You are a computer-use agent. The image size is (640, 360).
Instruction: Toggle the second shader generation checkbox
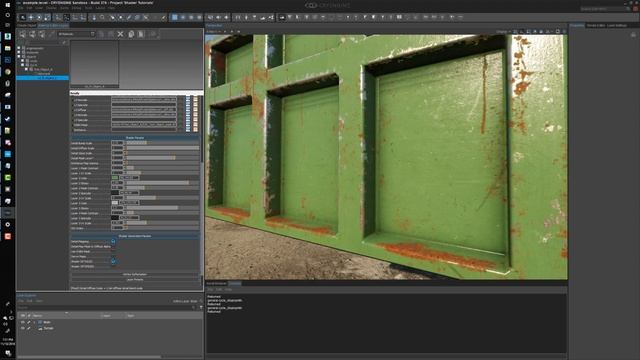pyautogui.click(x=113, y=247)
